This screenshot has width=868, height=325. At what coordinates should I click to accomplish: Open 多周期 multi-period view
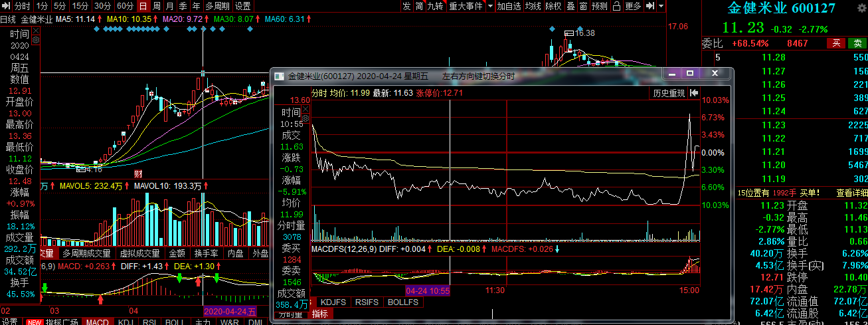point(218,6)
